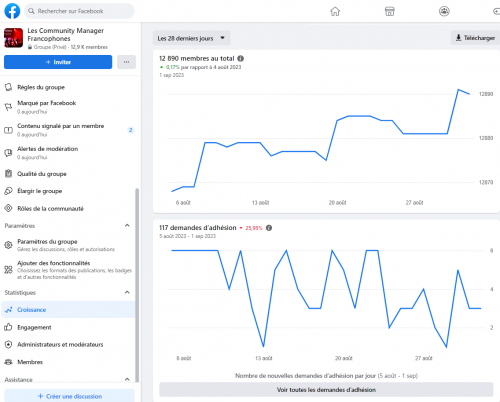This screenshot has height=402, width=500.
Task: Click the Contenu signalé par un membre icon
Action: (8, 130)
